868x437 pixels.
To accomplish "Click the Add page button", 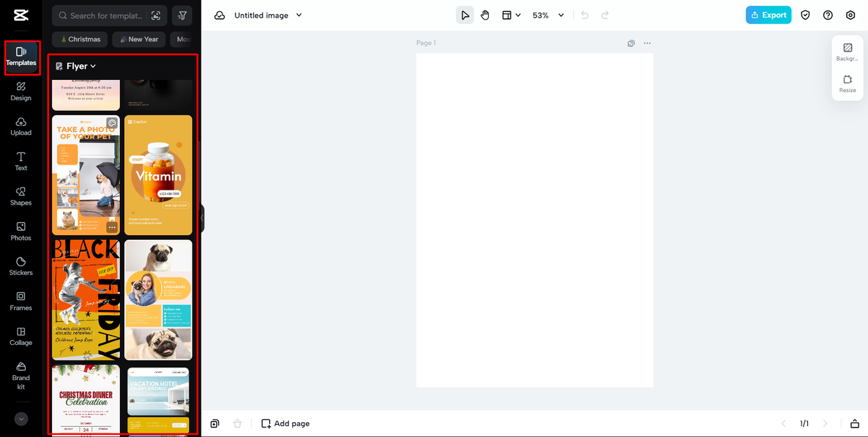I will [x=285, y=423].
